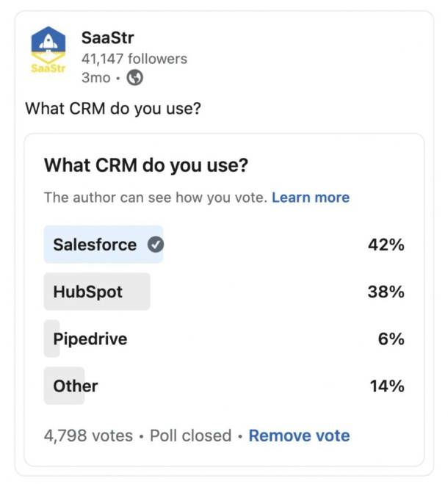Image resolution: width=448 pixels, height=484 pixels.
Task: Click the Learn more link
Action: (x=310, y=198)
